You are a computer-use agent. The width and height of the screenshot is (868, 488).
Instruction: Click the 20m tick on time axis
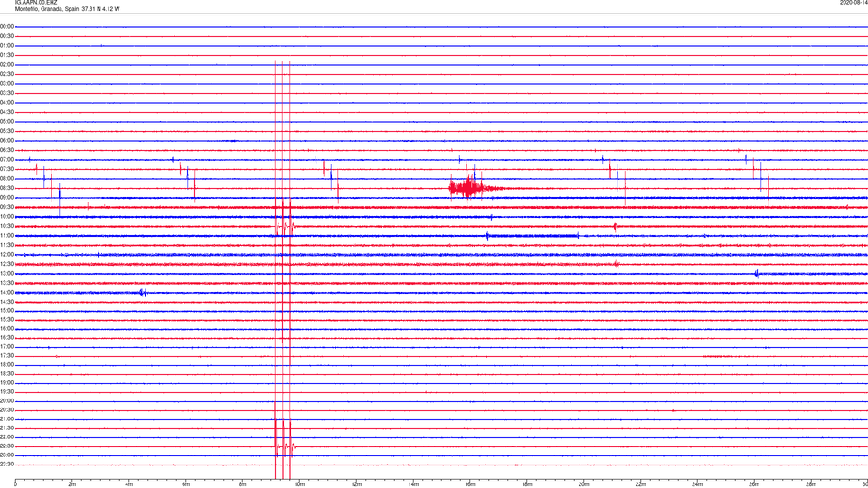pos(583,484)
